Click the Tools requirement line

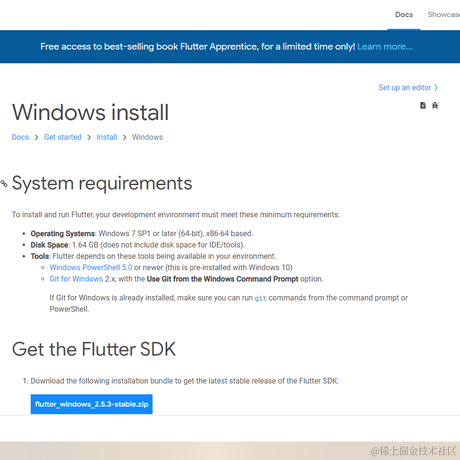[x=153, y=256]
